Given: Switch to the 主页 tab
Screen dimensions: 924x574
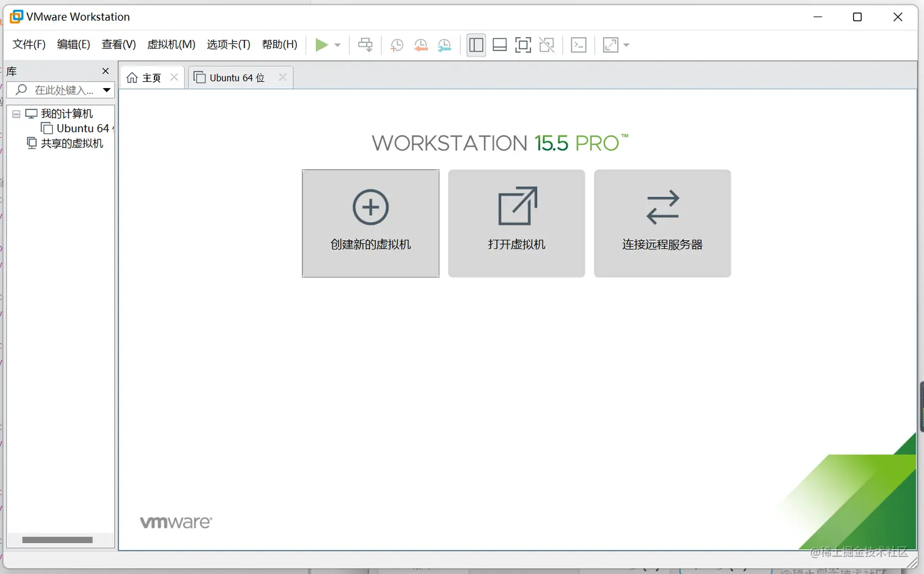Looking at the screenshot, I should [x=152, y=78].
